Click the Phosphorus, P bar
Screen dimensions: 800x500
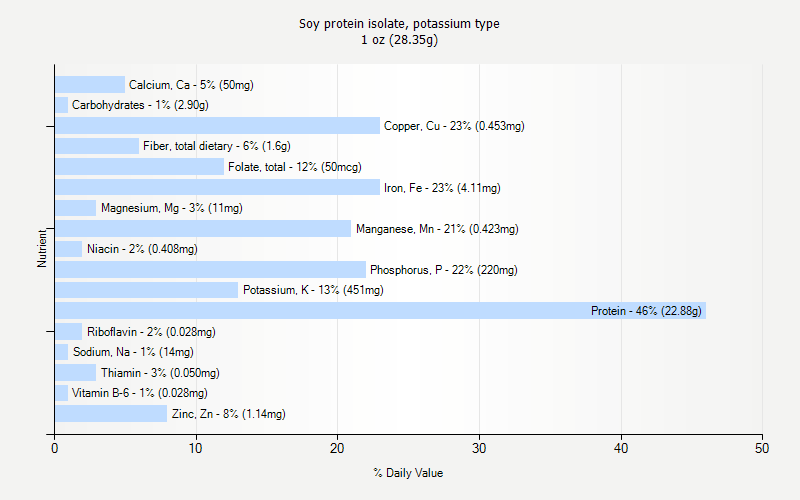pyautogui.click(x=210, y=270)
